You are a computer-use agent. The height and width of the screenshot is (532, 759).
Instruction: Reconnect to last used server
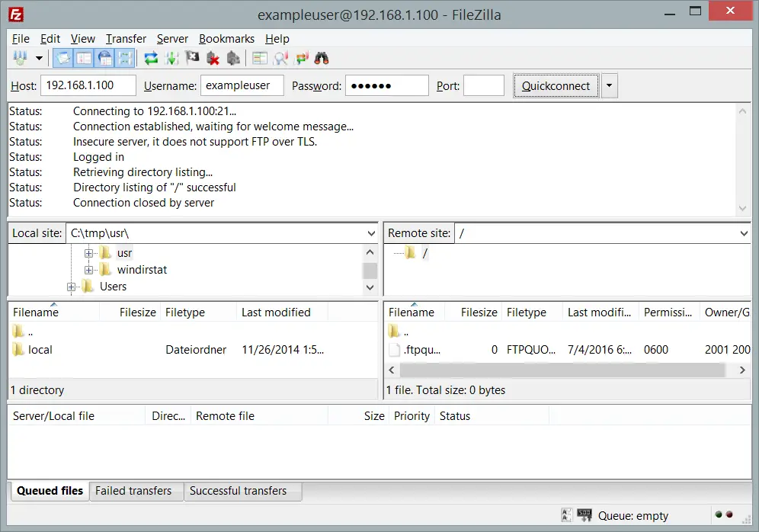click(x=233, y=59)
